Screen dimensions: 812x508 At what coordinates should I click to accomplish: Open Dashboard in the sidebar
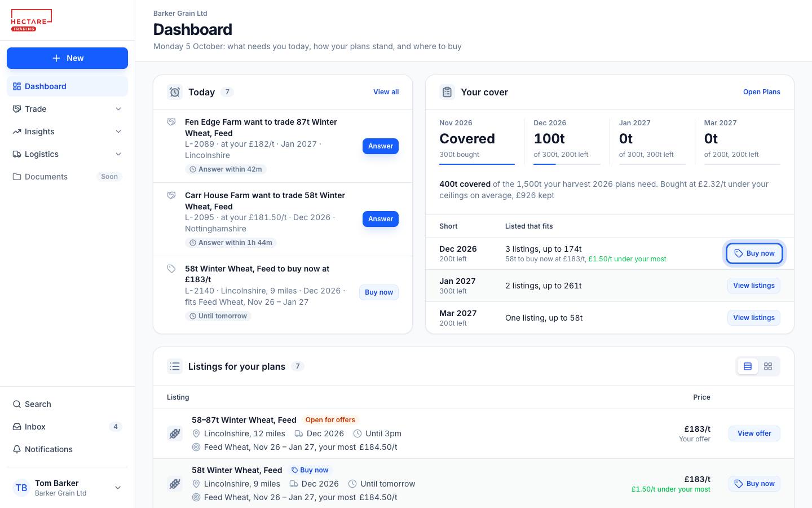(67, 86)
